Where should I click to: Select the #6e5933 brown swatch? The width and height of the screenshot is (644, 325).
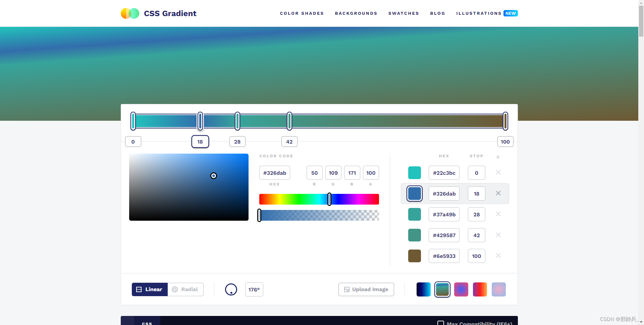point(415,256)
